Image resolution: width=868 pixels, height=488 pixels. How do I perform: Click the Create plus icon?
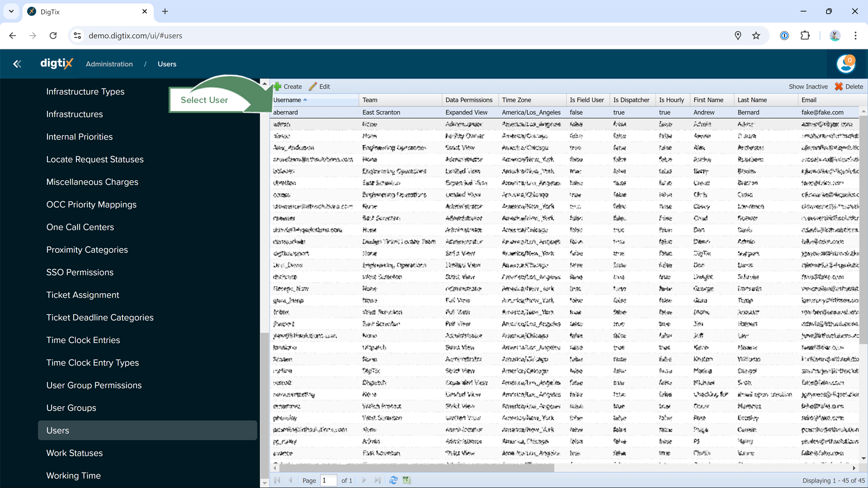(x=278, y=86)
